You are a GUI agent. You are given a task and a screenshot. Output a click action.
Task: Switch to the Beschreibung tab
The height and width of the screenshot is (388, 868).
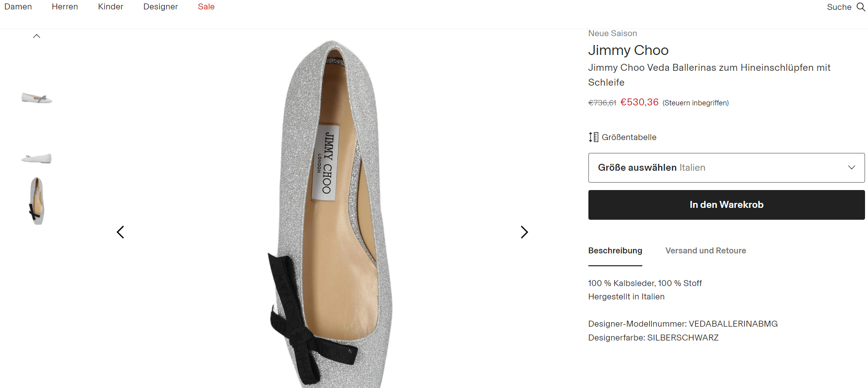point(615,251)
